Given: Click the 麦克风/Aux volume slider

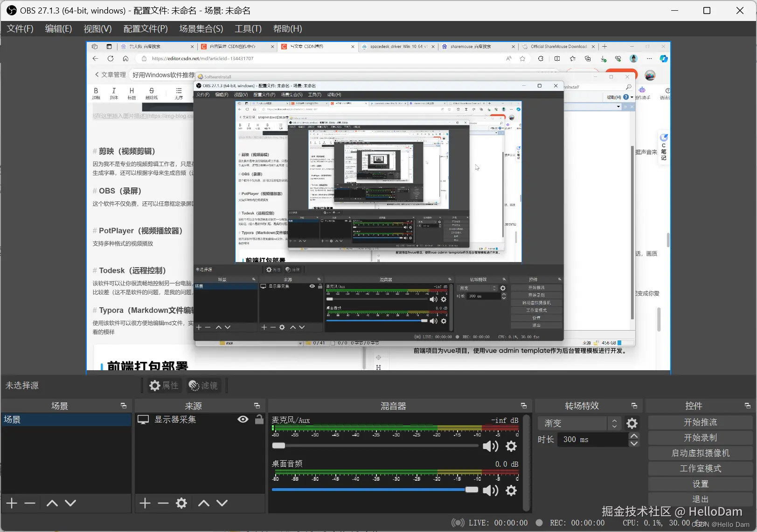Looking at the screenshot, I should (x=375, y=446).
